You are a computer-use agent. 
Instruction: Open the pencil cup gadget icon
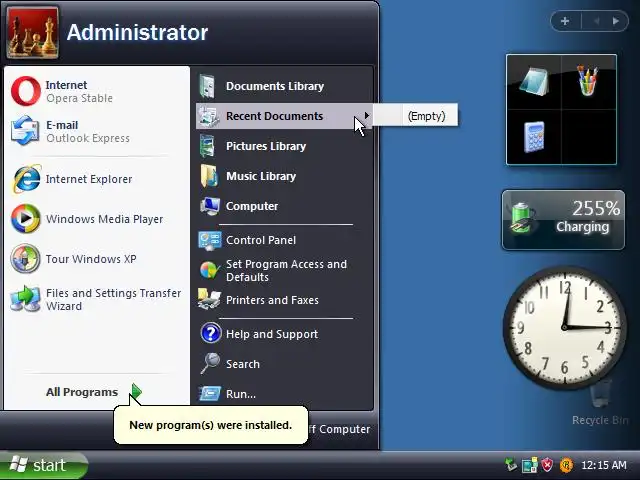pyautogui.click(x=587, y=80)
